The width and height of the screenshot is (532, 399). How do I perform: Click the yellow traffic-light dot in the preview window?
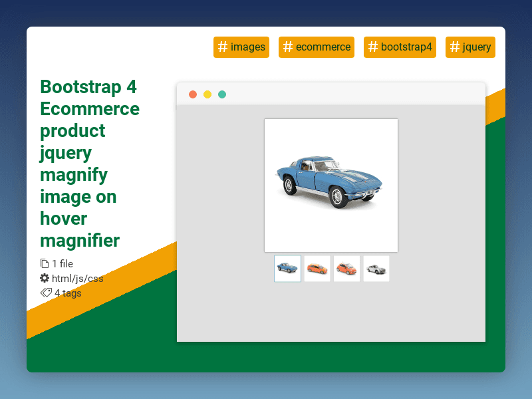(x=207, y=94)
